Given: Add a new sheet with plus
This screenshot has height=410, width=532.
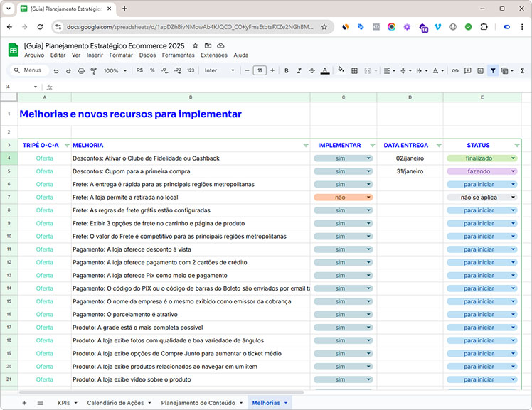Looking at the screenshot, I should tap(24, 403).
